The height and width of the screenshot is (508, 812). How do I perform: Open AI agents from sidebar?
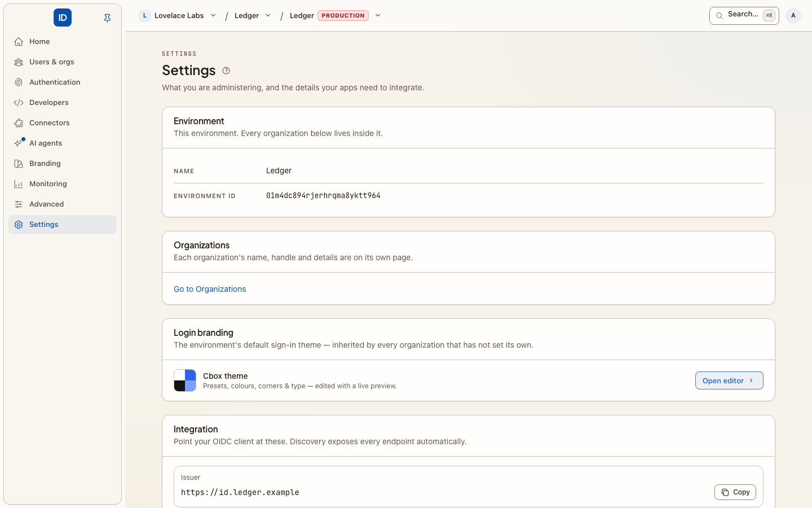[63, 143]
